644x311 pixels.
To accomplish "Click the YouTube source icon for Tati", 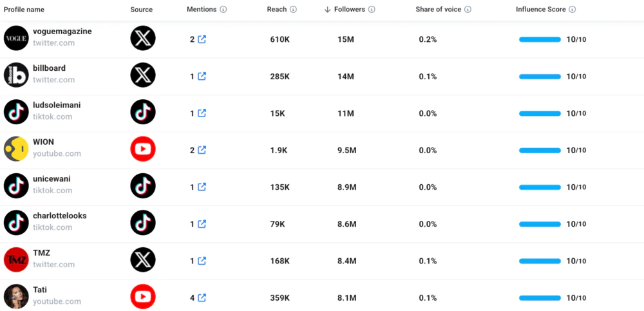I will tap(143, 297).
